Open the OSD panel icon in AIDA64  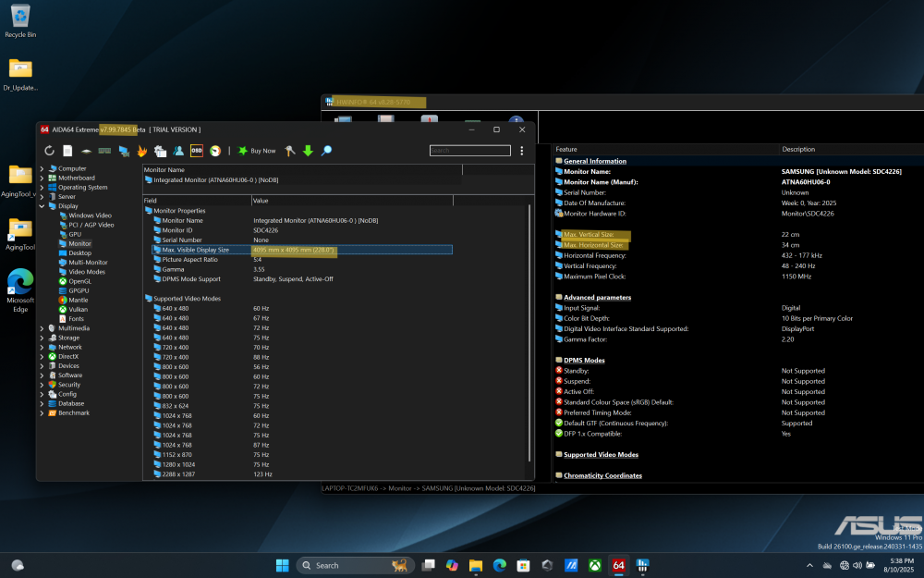point(197,151)
